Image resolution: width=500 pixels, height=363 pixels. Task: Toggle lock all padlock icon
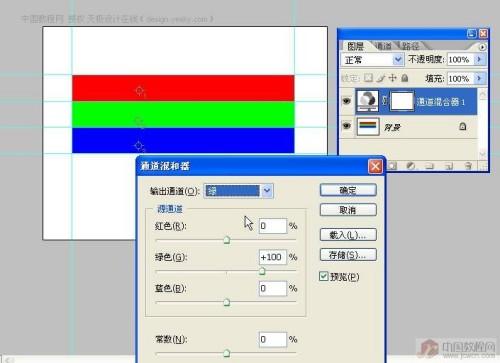click(x=405, y=78)
